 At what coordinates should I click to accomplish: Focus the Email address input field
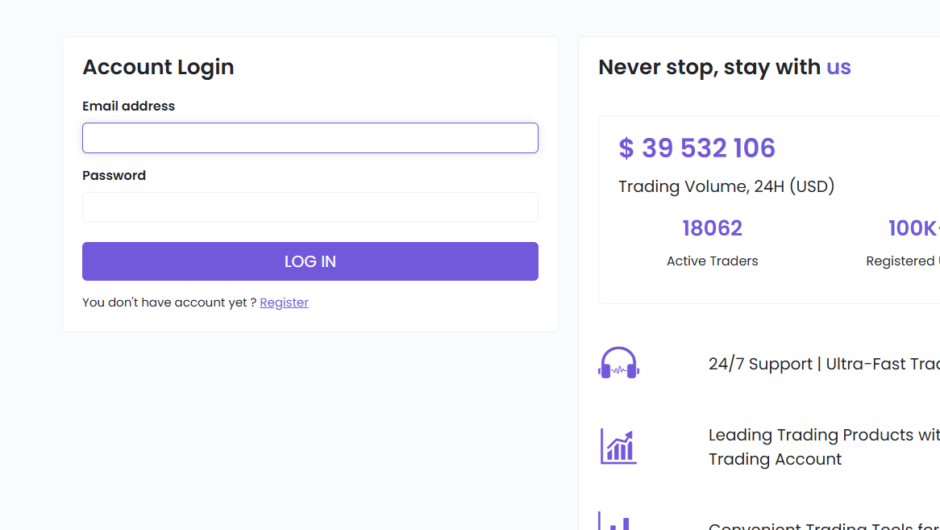tap(310, 138)
